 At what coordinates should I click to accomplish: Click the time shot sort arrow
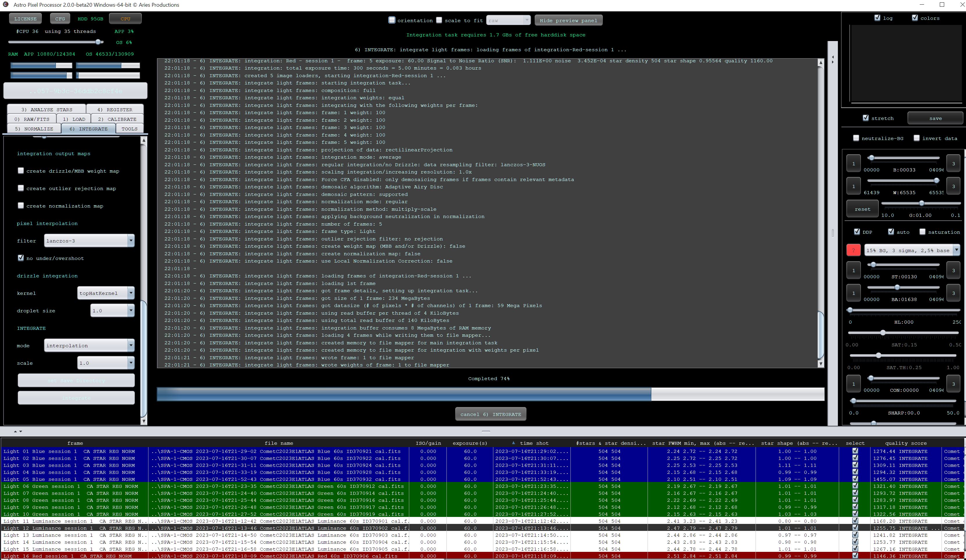tap(513, 443)
